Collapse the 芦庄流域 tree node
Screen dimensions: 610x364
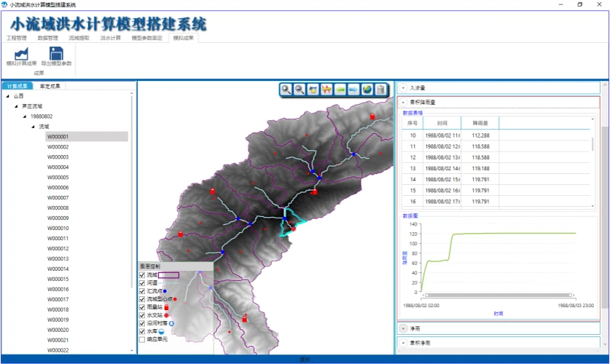pos(16,106)
